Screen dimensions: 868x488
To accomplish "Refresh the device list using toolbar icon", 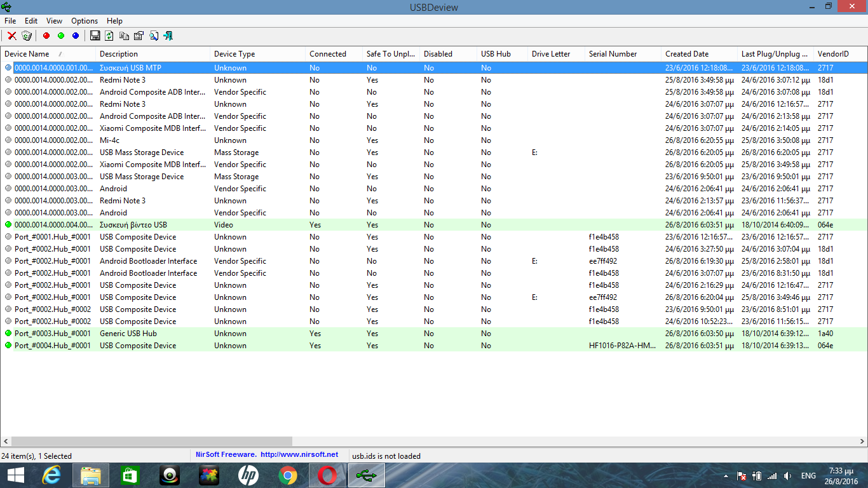I will click(109, 36).
